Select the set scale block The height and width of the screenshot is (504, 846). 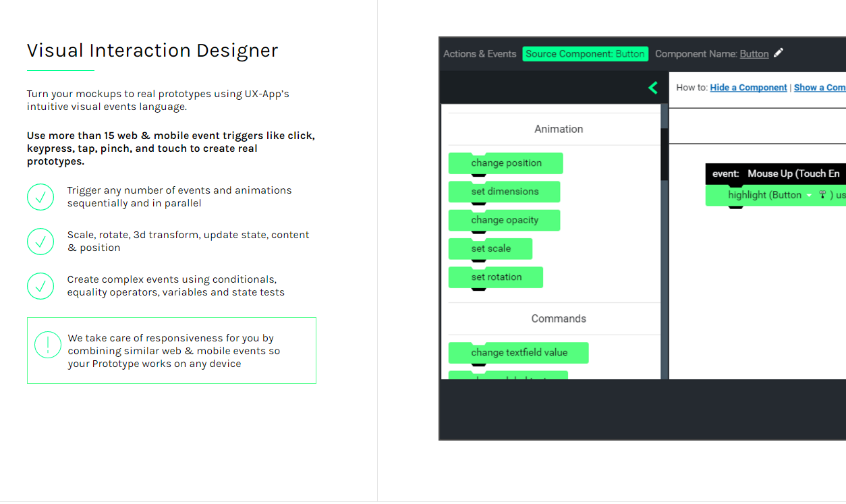[x=490, y=248]
